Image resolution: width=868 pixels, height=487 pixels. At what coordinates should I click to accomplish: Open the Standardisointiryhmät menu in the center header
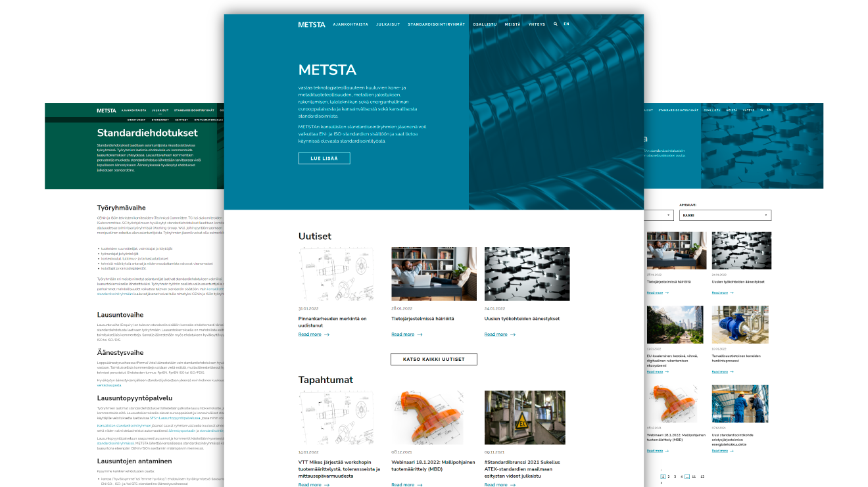pos(436,24)
